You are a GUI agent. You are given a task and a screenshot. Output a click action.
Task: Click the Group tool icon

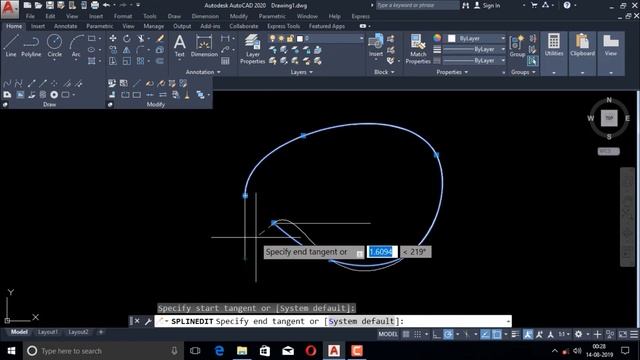[x=517, y=45]
